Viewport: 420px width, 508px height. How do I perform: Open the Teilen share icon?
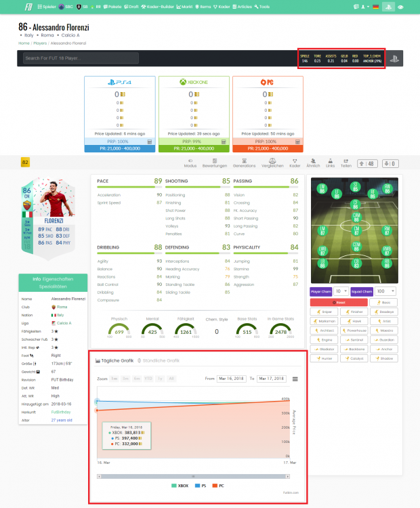tap(345, 163)
